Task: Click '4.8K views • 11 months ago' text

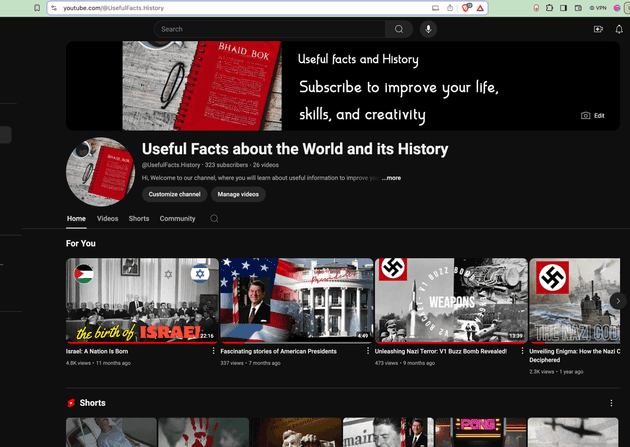Action: (98, 363)
